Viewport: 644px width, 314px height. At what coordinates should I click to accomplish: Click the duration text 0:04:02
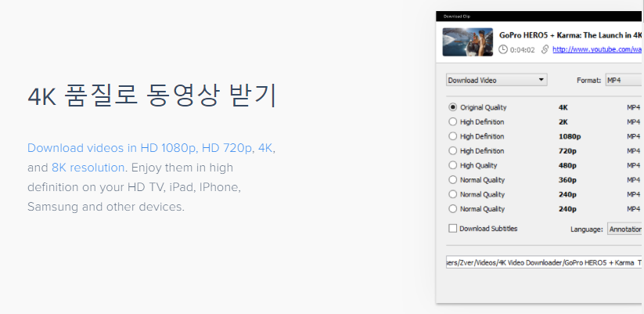coord(523,50)
